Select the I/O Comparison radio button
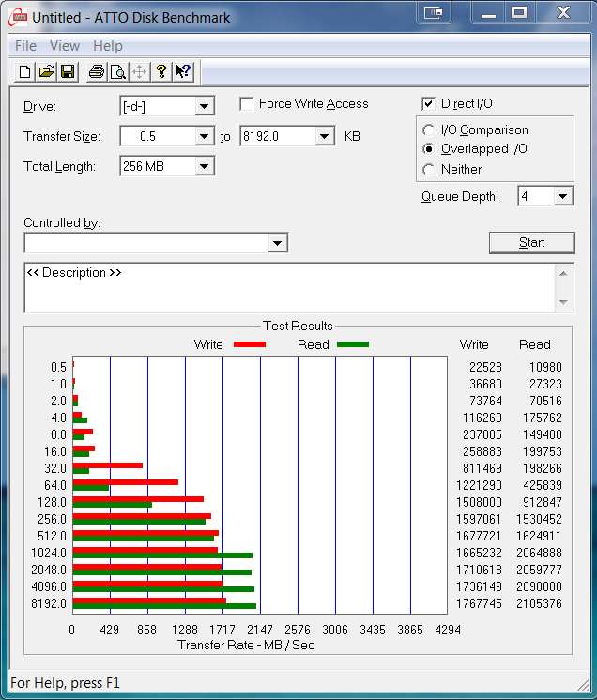The width and height of the screenshot is (597, 700). tap(429, 129)
